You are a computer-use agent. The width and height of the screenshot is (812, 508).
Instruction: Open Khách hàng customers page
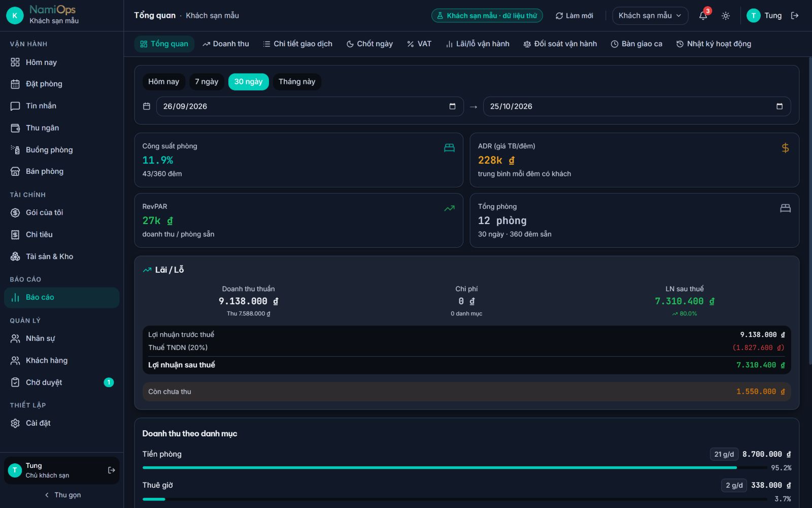tap(61, 361)
